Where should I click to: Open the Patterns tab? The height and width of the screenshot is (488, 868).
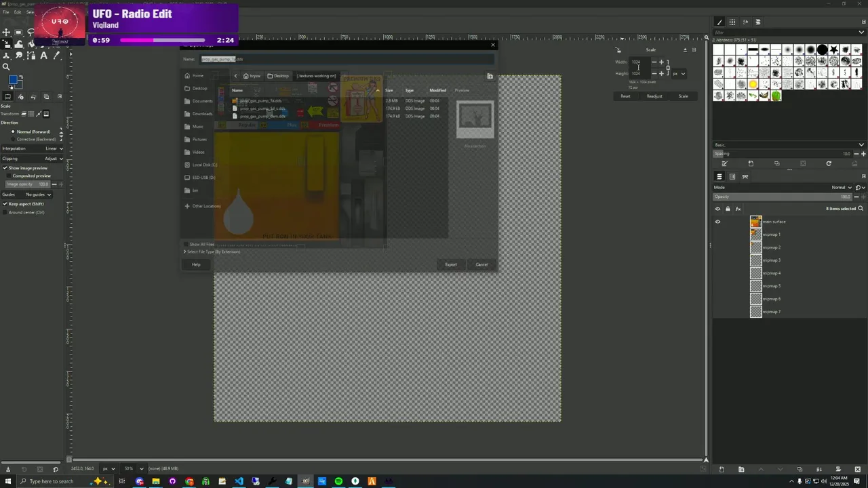pos(732,22)
